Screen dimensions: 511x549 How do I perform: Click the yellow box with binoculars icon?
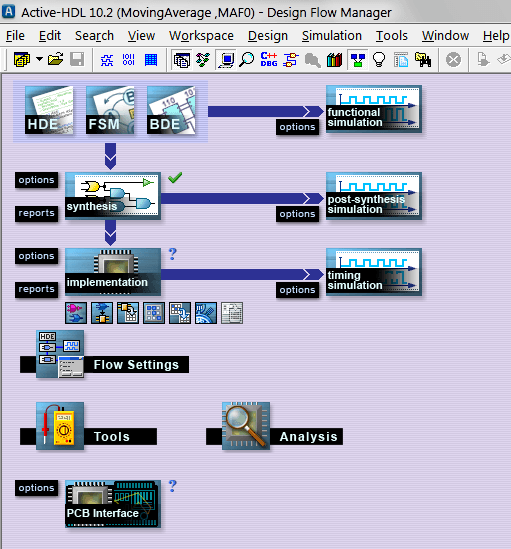423,60
